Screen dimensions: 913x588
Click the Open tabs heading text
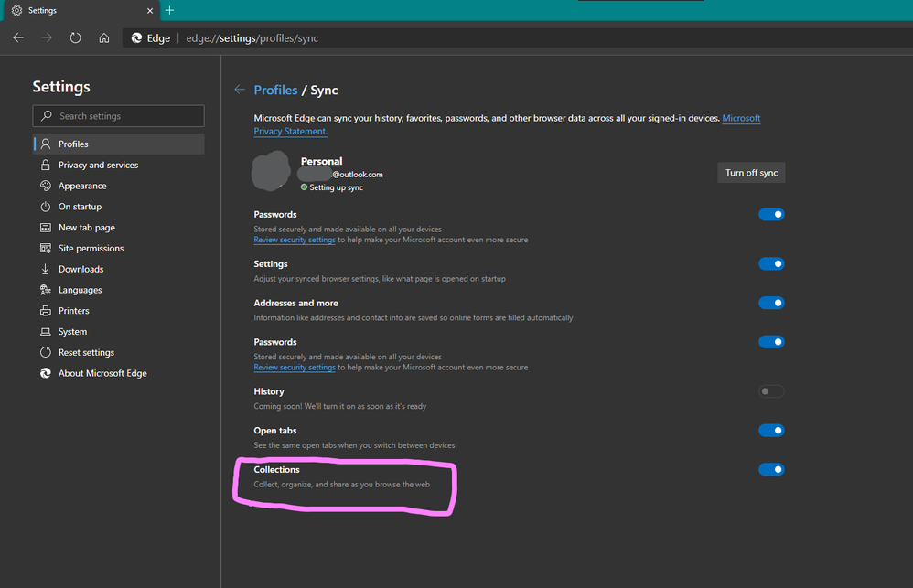pos(274,430)
